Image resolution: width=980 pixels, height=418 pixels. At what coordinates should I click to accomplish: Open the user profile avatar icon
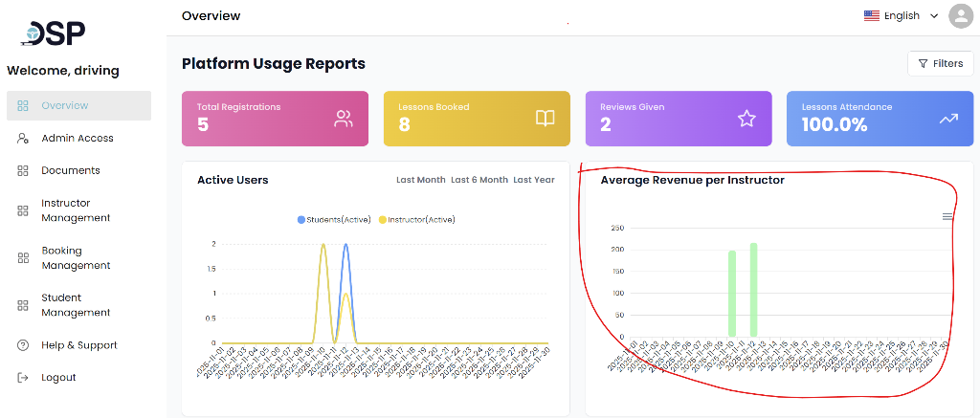(x=961, y=15)
